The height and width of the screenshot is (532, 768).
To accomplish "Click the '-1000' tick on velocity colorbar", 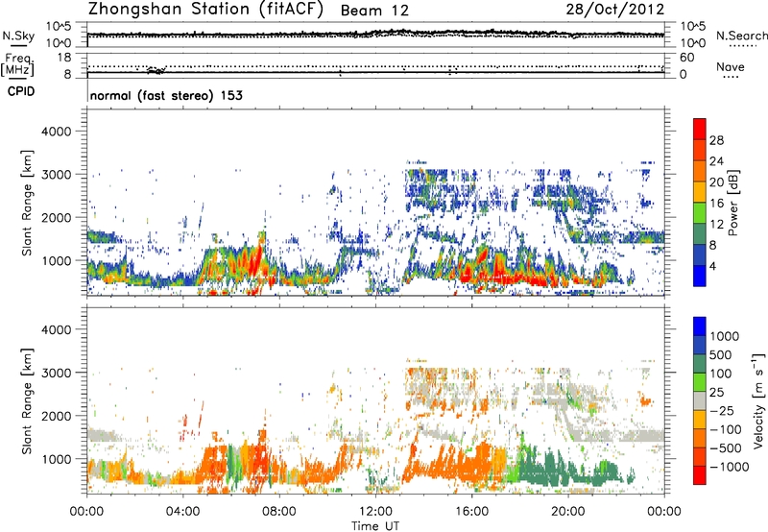I will (730, 467).
